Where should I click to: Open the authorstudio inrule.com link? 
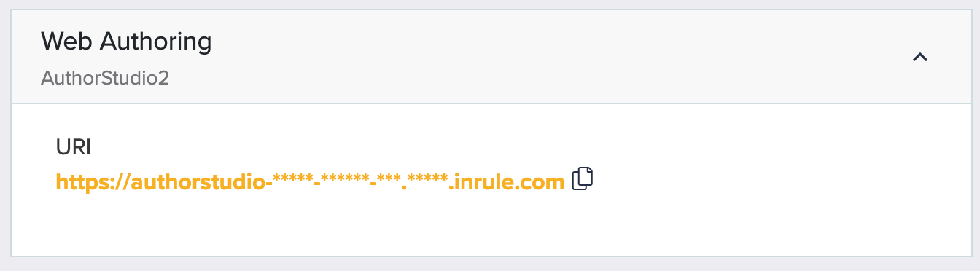(310, 181)
